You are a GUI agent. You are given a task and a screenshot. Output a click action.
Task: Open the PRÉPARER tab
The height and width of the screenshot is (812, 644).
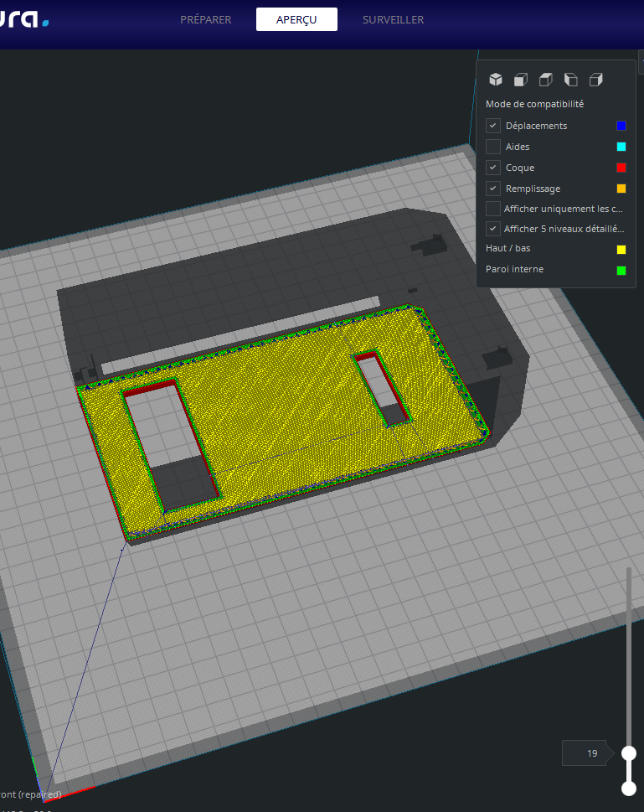tap(206, 19)
